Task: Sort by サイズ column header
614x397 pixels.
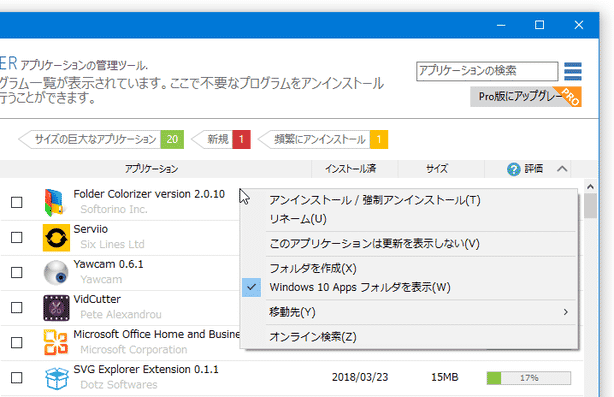Action: click(437, 169)
